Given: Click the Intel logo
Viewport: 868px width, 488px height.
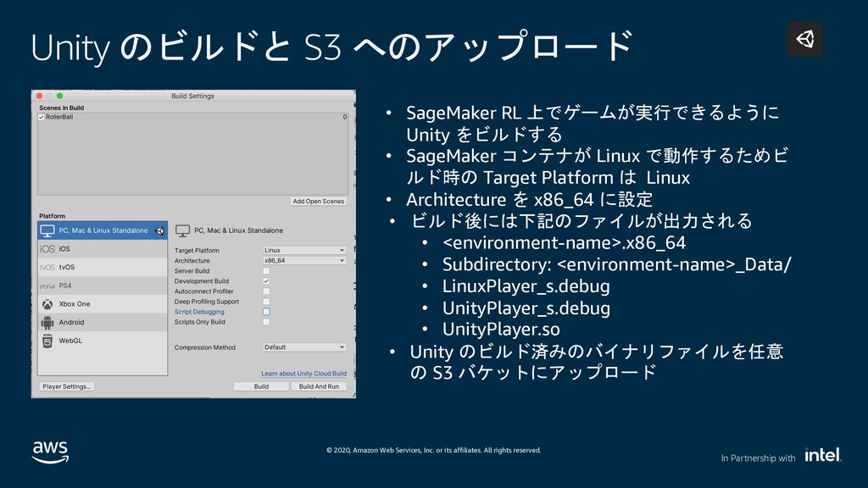Looking at the screenshot, I should [823, 455].
